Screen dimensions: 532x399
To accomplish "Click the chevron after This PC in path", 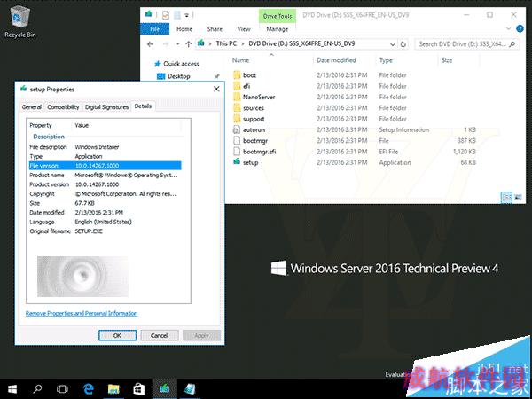I will click(243, 43).
